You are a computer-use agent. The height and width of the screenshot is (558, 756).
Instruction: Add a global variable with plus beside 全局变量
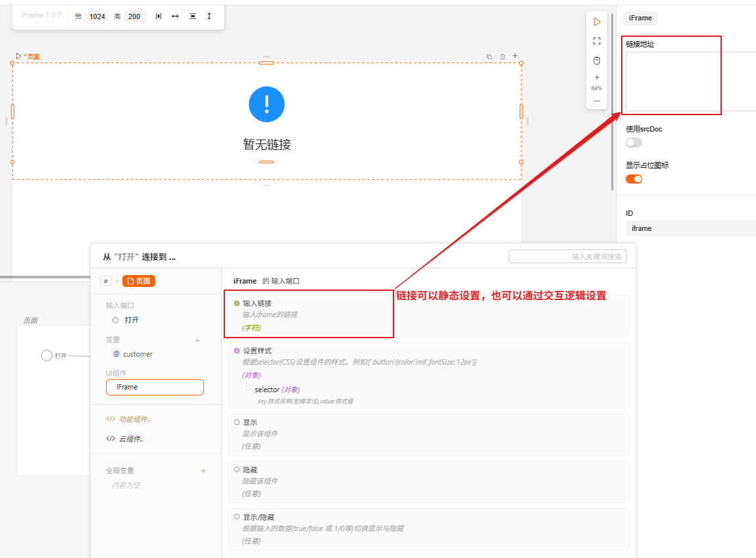tap(203, 470)
